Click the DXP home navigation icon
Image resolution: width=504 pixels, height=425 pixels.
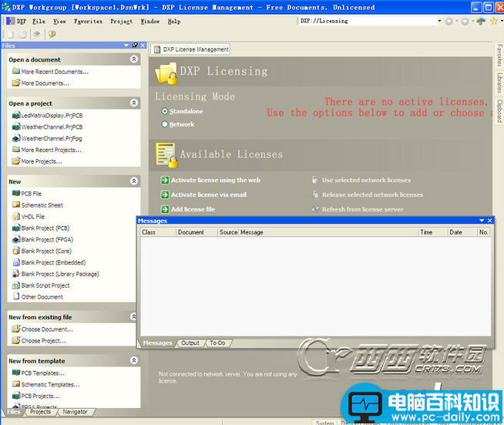(x=481, y=22)
